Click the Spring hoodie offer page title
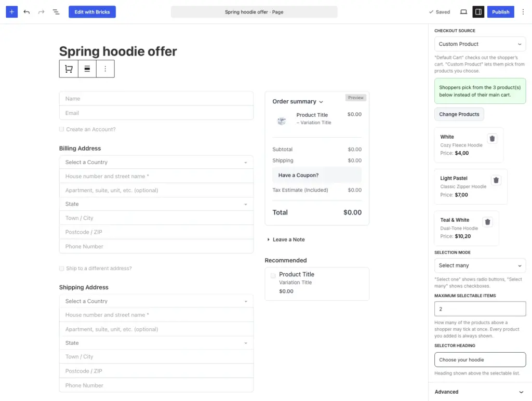Screen dimensions: 532x401 (118, 51)
